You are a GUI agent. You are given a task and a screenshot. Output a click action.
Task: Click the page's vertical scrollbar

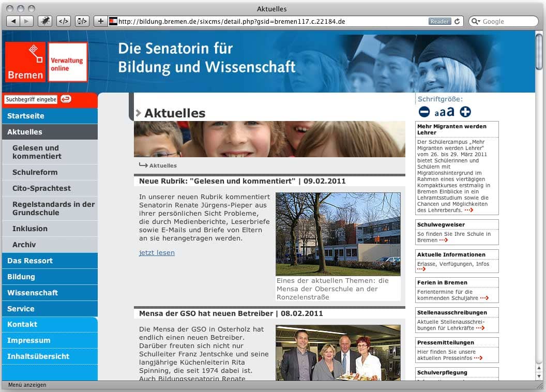coord(539,207)
